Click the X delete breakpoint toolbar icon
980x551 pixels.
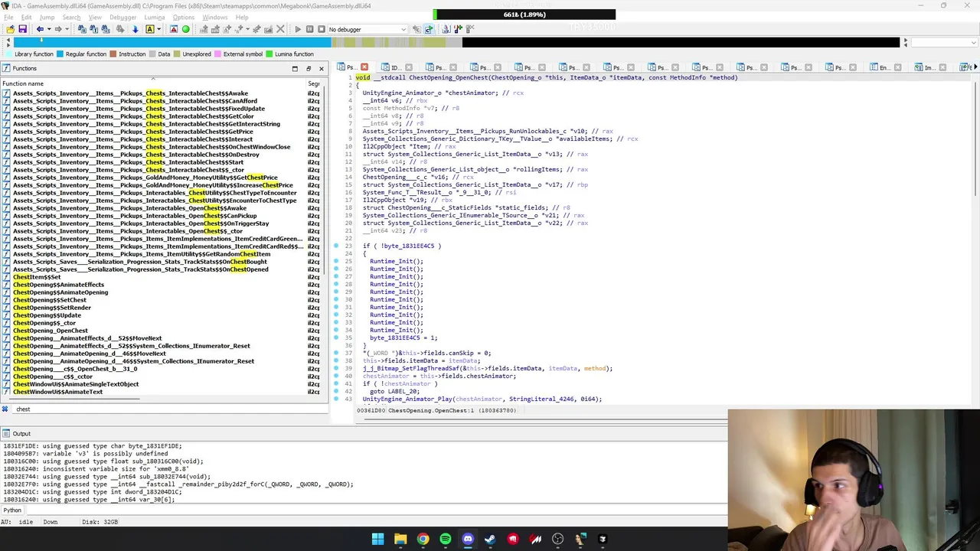click(279, 29)
